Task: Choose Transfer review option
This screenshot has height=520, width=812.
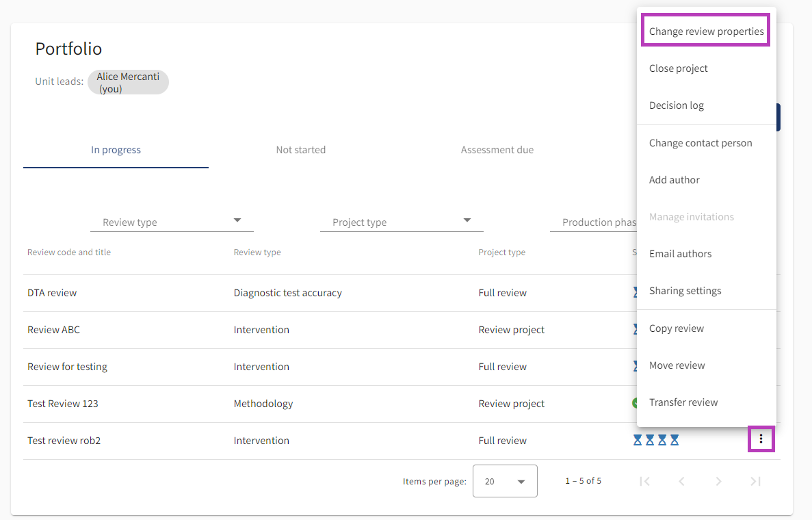Action: click(683, 402)
